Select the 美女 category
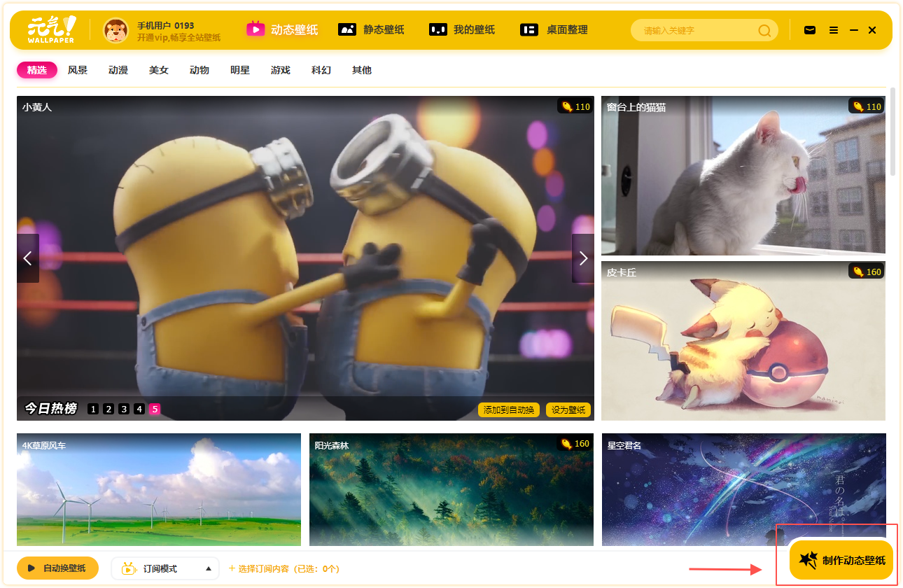This screenshot has width=903, height=588. pyautogui.click(x=159, y=70)
